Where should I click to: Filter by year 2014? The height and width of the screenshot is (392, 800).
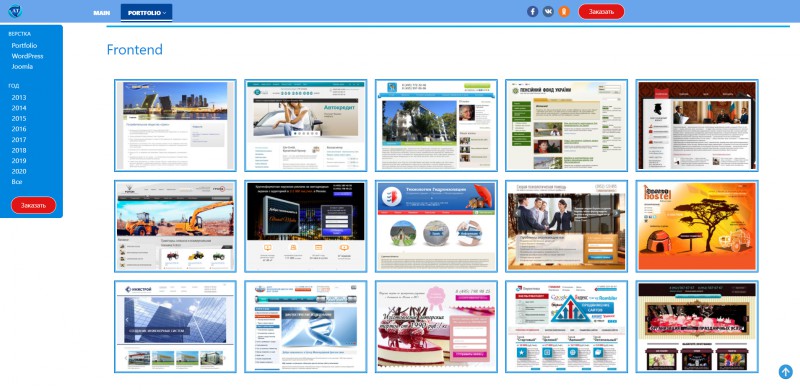coord(19,108)
